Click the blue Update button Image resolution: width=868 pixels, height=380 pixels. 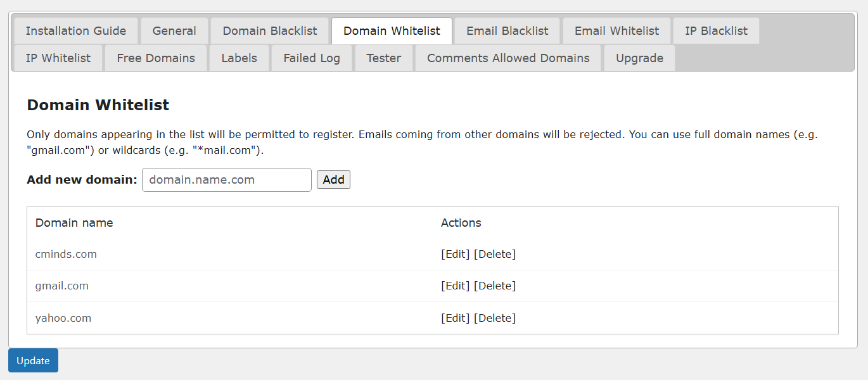coord(33,360)
